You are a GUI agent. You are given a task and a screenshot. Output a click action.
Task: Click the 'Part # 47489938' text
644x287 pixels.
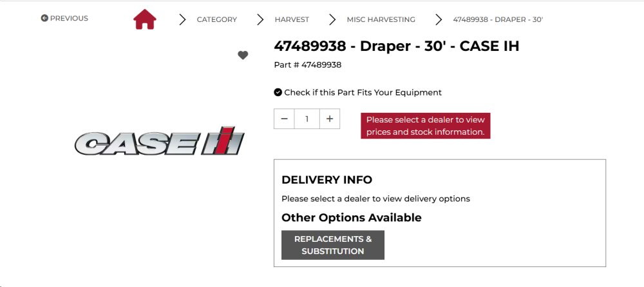[x=308, y=65]
